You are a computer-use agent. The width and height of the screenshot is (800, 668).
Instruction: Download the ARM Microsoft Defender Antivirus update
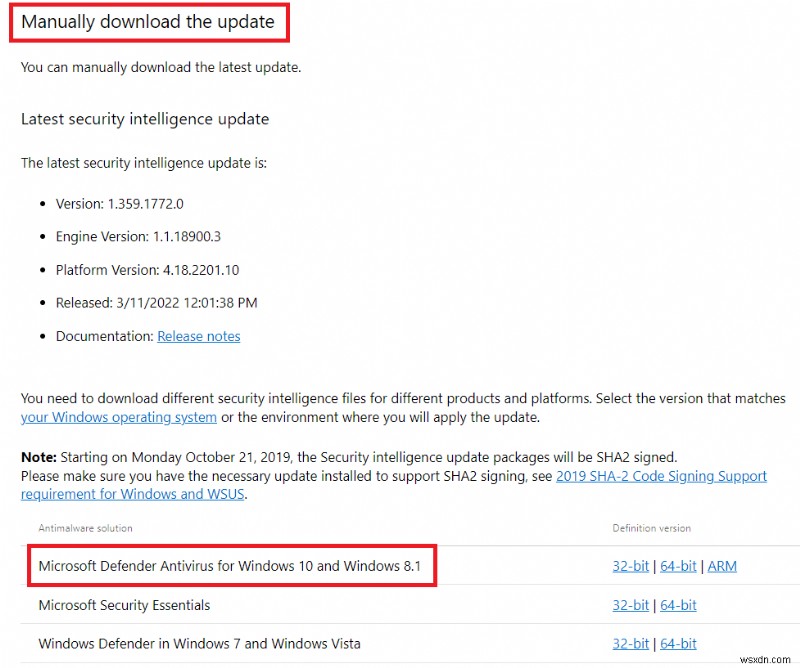[x=721, y=566]
